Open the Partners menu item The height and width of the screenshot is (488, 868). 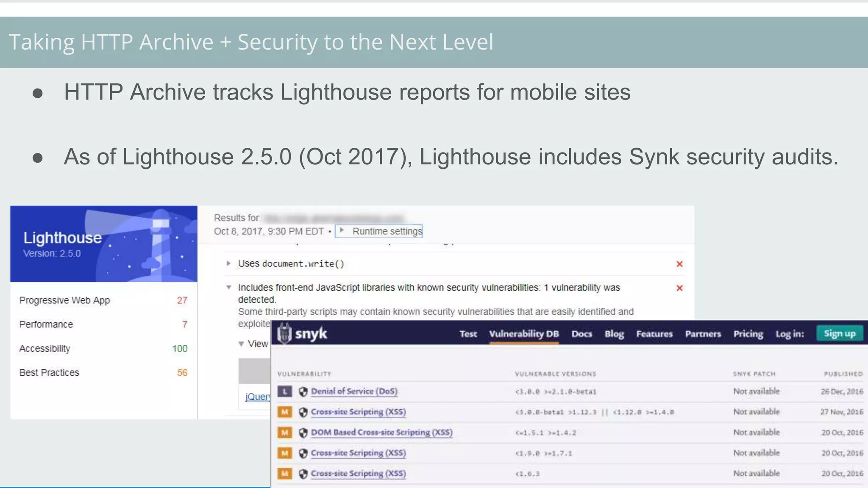pos(703,334)
